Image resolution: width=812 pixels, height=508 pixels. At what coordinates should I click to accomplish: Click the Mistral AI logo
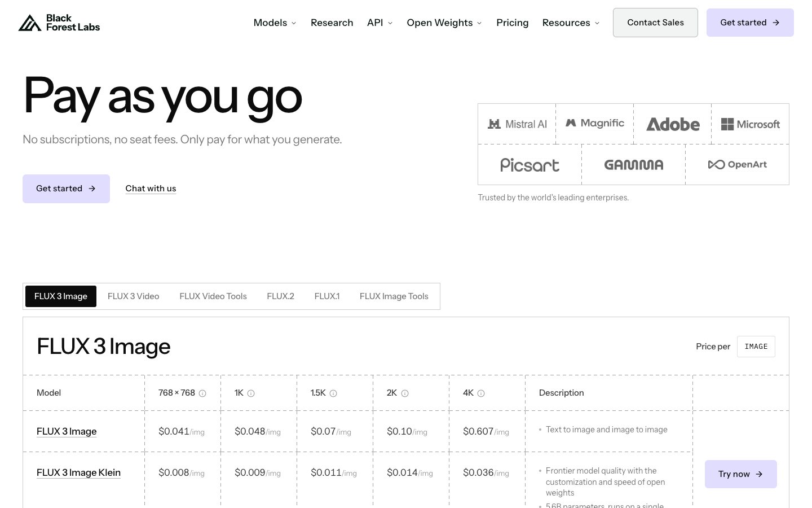[x=517, y=124]
